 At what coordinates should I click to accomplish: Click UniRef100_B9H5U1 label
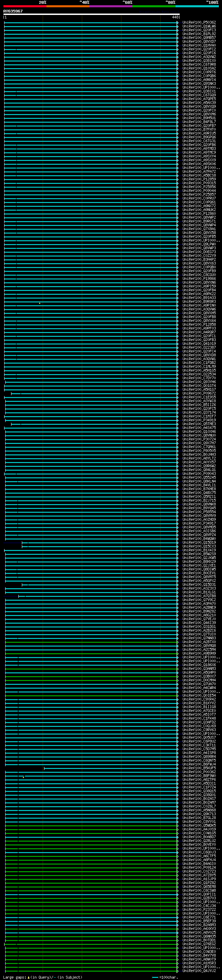click(x=199, y=118)
